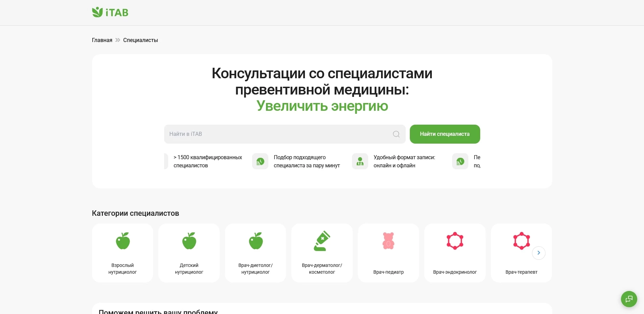Open the green chat widget icon
Viewport: 644px width, 314px height.
click(x=629, y=299)
